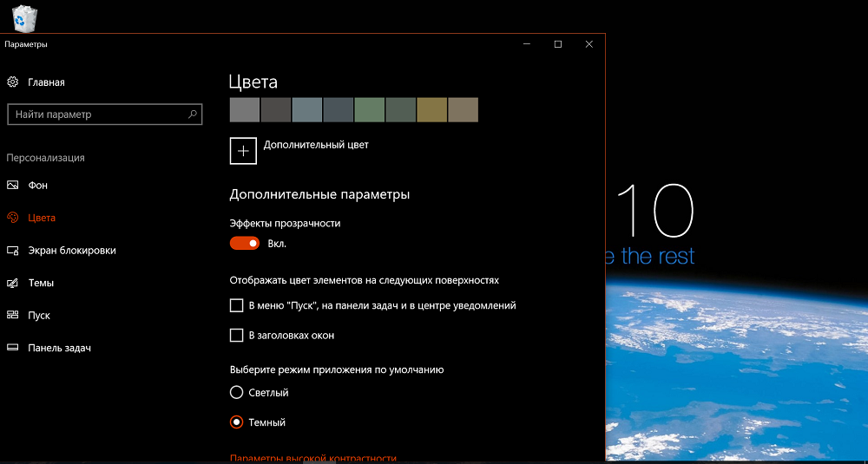Screen dimensions: 868x464
Task: Pick the second dark gray swatch
Action: point(276,110)
